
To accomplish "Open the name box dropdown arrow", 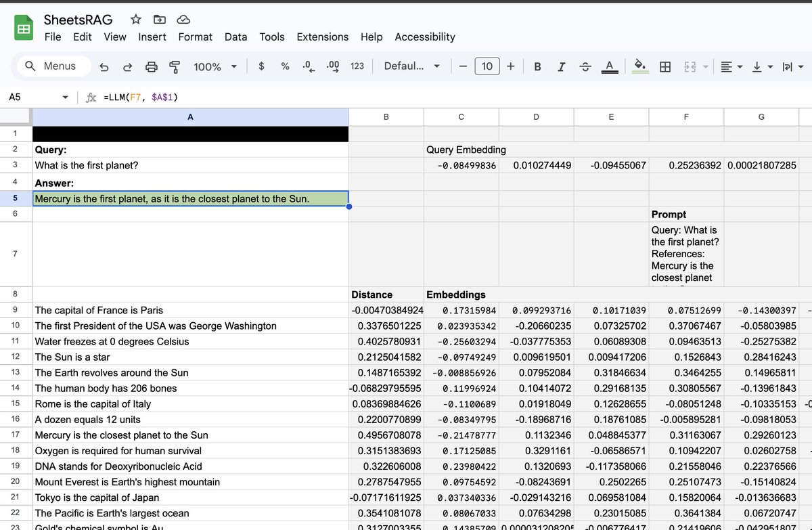I will pos(65,97).
